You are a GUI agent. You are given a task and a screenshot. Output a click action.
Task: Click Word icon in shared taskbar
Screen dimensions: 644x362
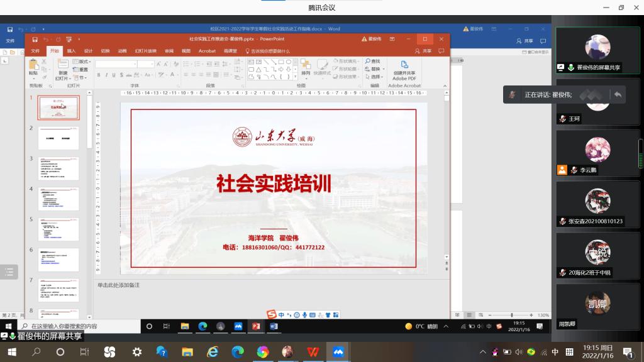274,326
